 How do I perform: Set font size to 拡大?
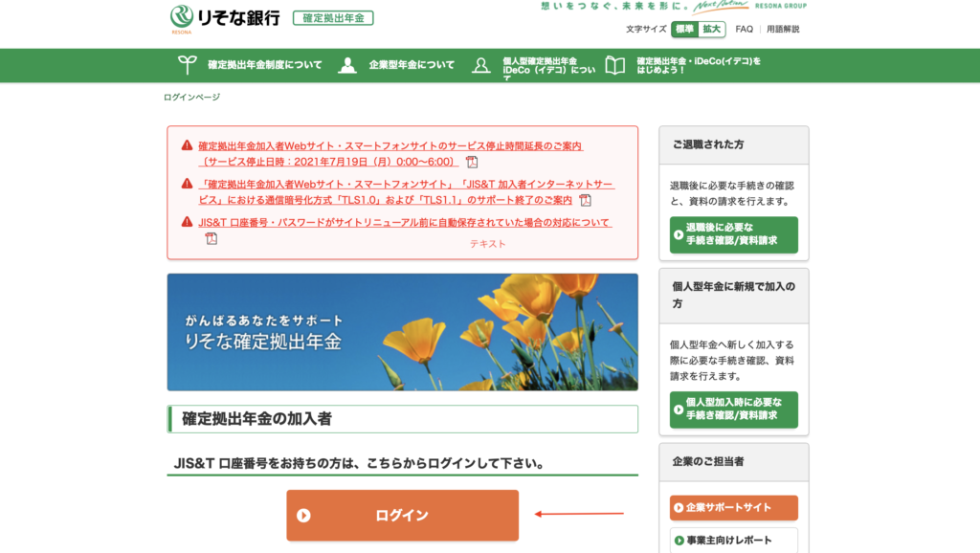(711, 29)
